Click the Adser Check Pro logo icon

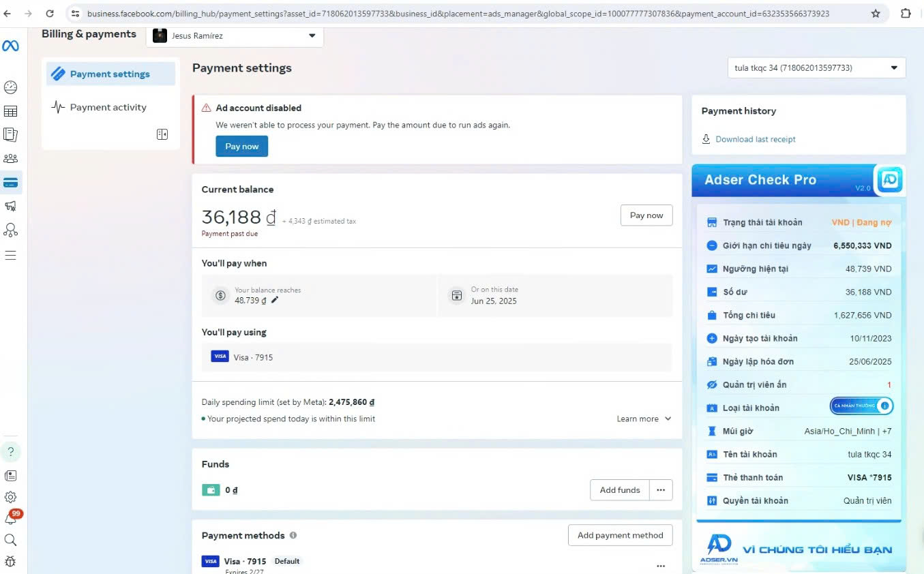coord(890,180)
